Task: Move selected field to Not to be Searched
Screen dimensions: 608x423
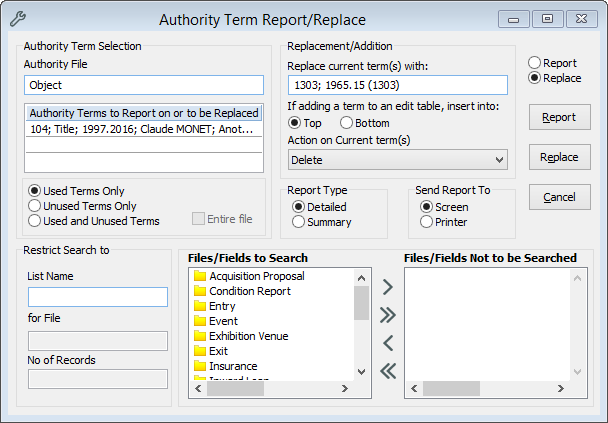Action: click(x=387, y=287)
